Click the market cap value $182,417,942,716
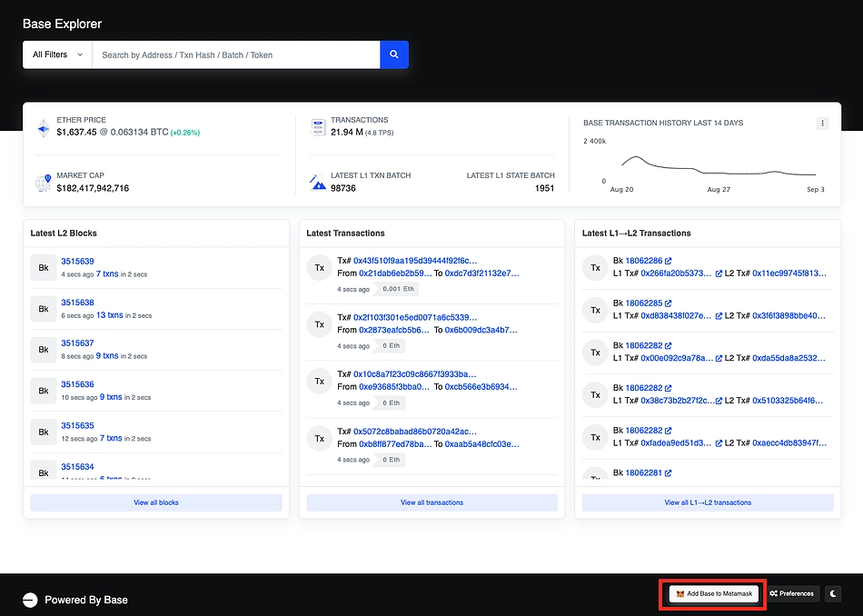This screenshot has height=616, width=863. coord(93,188)
